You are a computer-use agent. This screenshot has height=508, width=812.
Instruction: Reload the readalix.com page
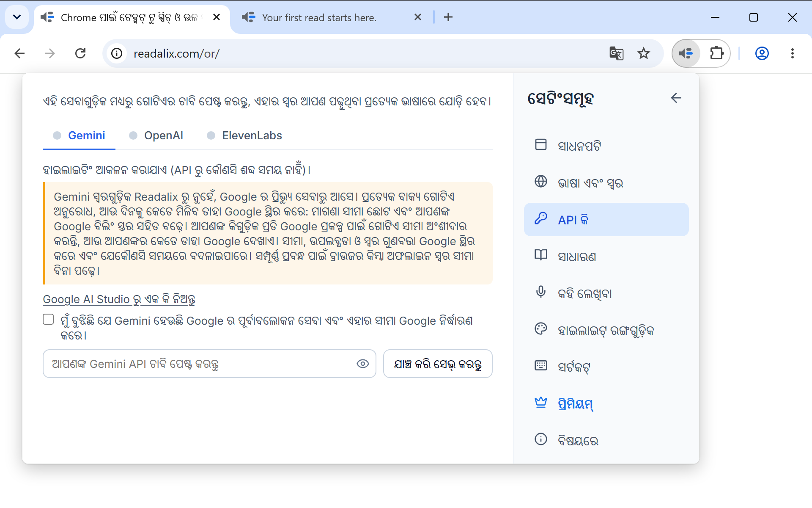pos(80,53)
